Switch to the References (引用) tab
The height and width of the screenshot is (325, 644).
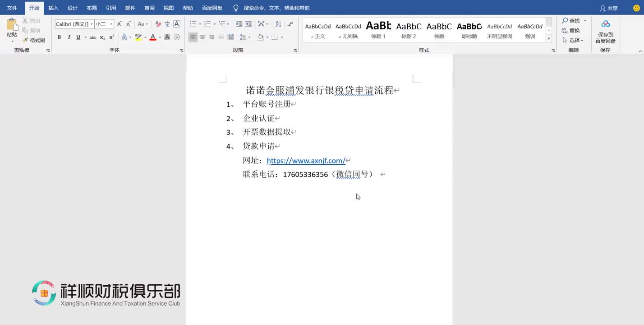(x=111, y=8)
